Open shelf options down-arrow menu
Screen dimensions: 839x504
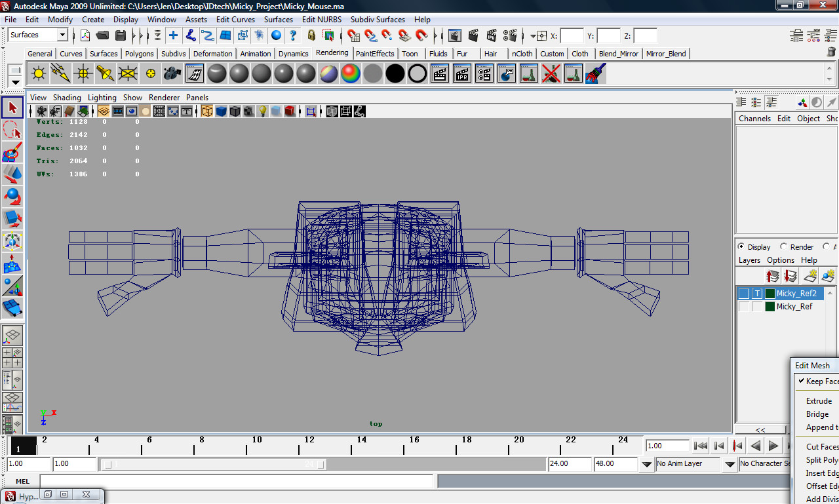16,83
